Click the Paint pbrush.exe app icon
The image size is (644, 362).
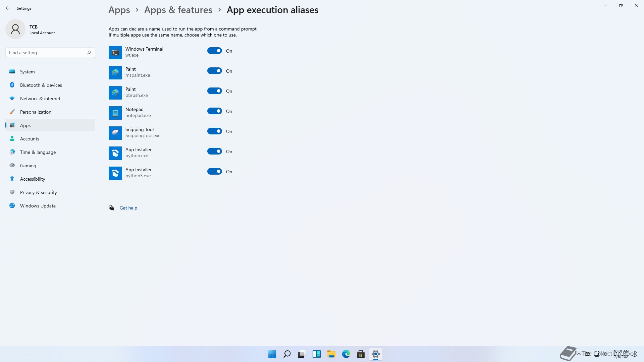click(115, 93)
